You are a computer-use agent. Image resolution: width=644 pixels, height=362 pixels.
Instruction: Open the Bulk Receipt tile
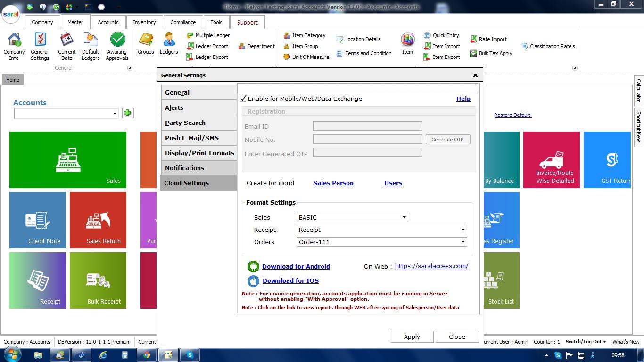[x=98, y=280]
